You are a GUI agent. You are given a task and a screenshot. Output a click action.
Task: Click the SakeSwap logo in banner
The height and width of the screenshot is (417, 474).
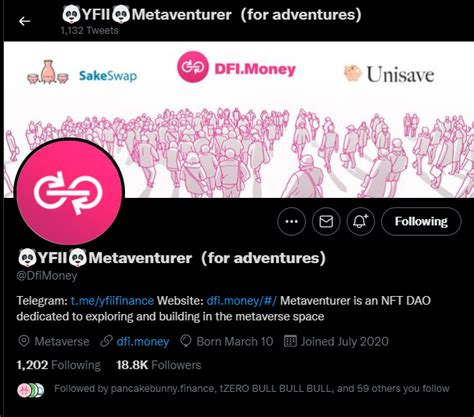click(x=82, y=73)
